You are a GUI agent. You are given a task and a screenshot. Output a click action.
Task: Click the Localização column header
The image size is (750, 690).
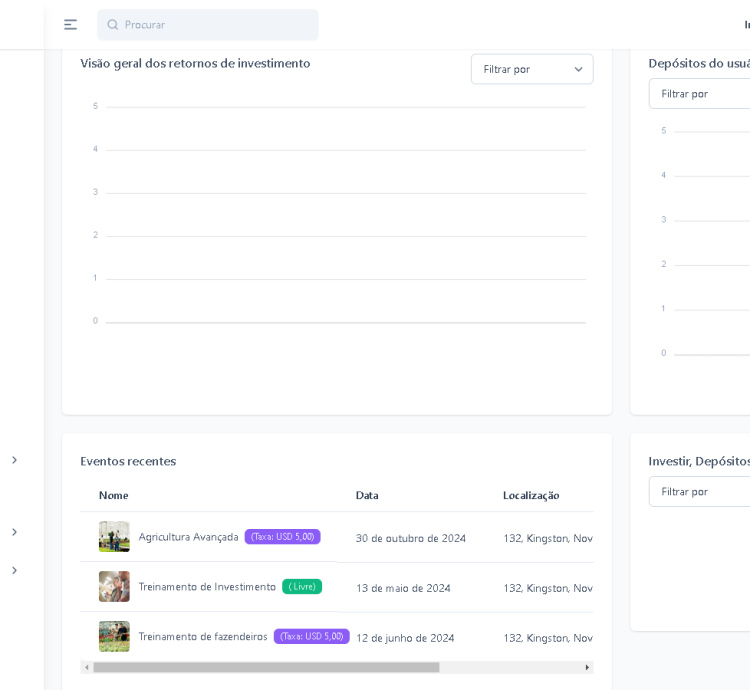(x=531, y=496)
